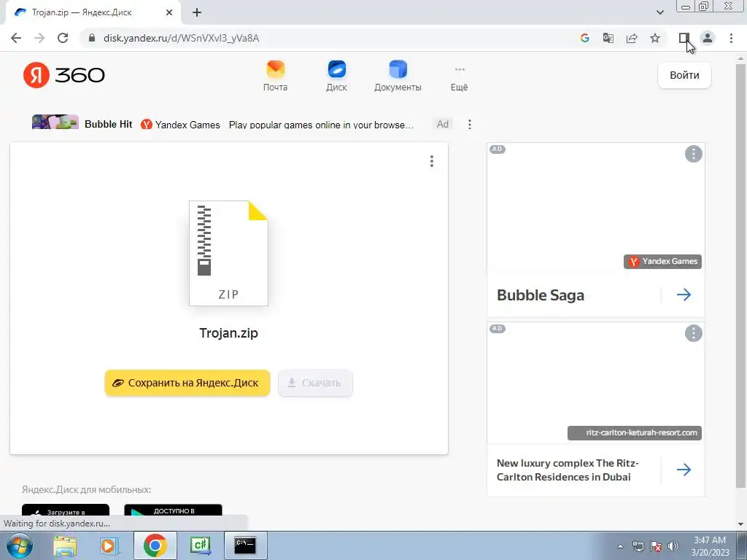Screen dimensions: 747x560
Task: Open the Ritz-Carlton ad options menu
Action: (693, 333)
